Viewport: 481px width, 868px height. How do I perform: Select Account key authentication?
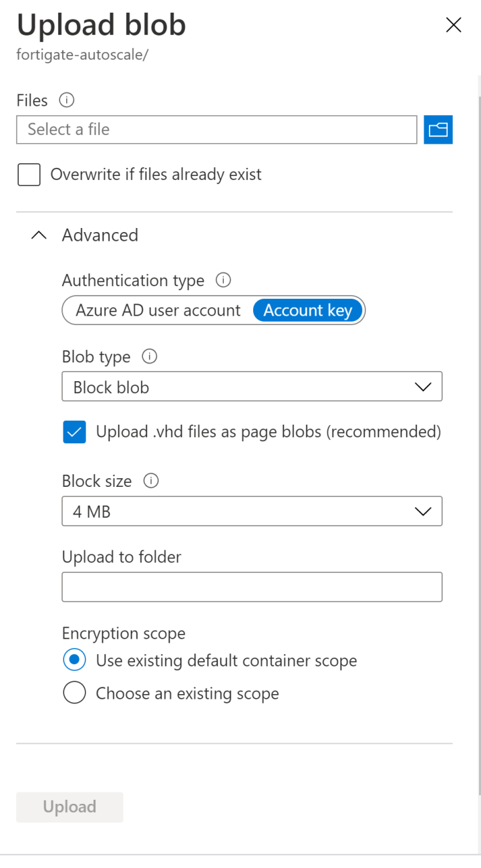point(307,311)
